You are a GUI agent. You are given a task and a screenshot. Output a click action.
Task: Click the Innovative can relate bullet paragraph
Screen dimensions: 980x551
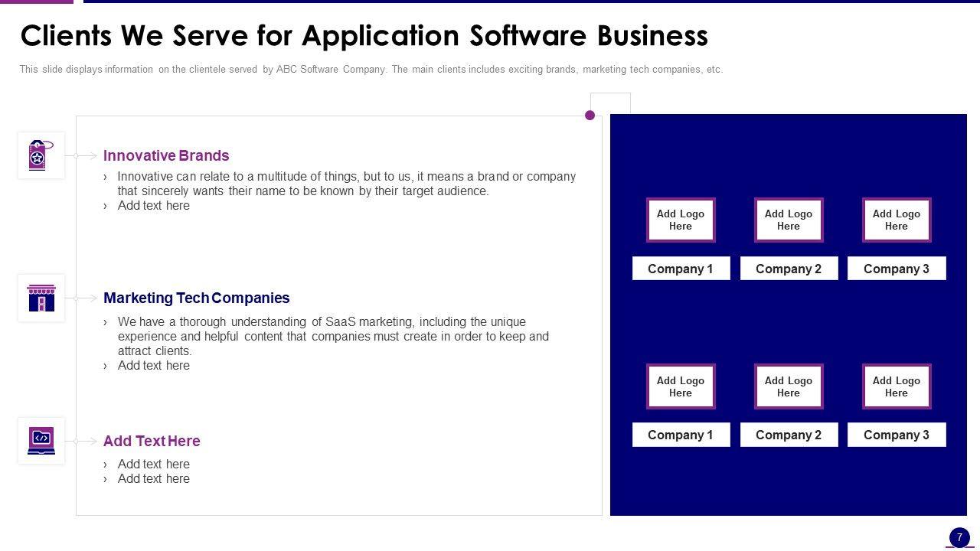click(x=346, y=184)
